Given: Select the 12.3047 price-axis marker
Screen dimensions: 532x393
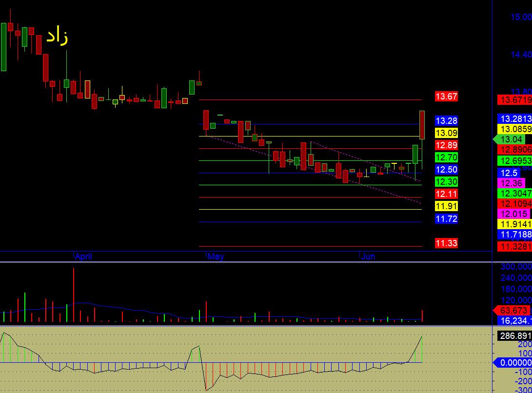Looking at the screenshot, I should pos(514,194).
